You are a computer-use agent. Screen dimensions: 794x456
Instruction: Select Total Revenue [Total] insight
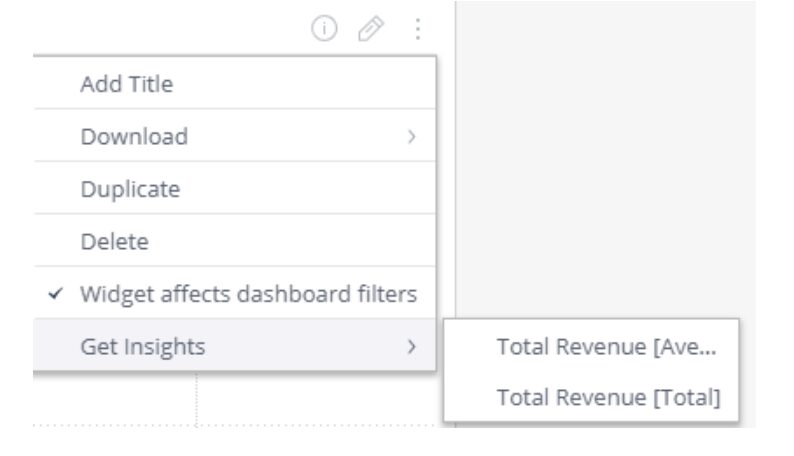[x=591, y=397]
